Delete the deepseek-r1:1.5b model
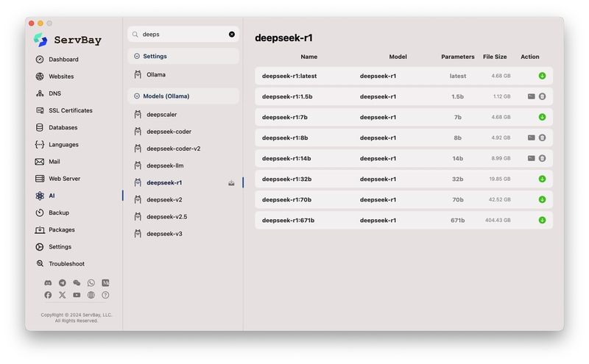This screenshot has width=589, height=364. [x=542, y=96]
